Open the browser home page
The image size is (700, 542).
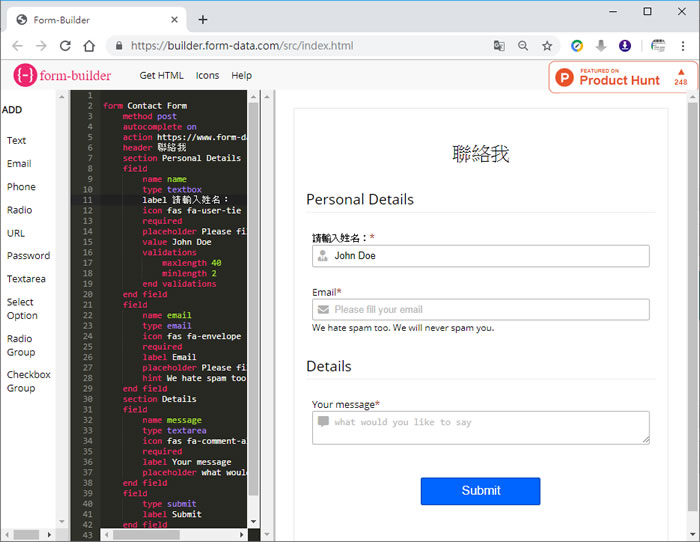[x=89, y=46]
